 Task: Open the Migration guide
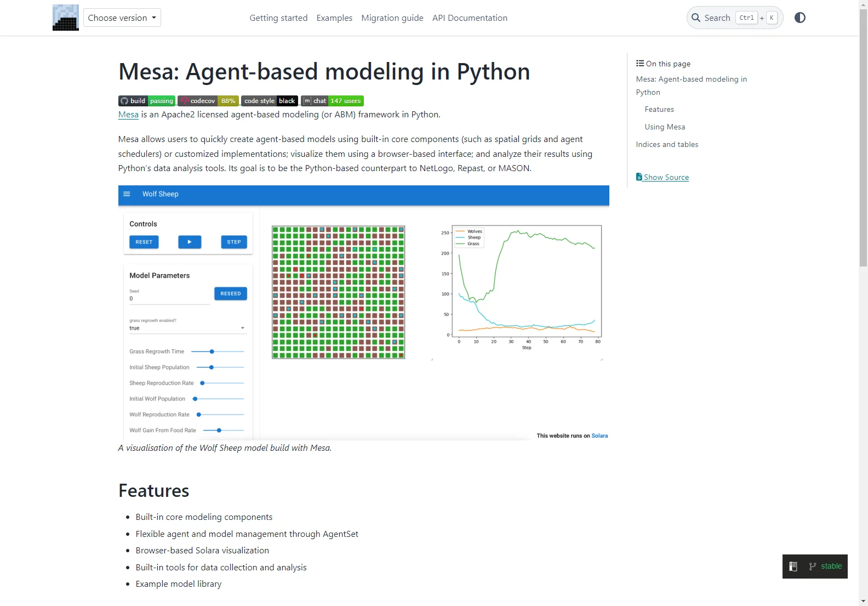[392, 18]
